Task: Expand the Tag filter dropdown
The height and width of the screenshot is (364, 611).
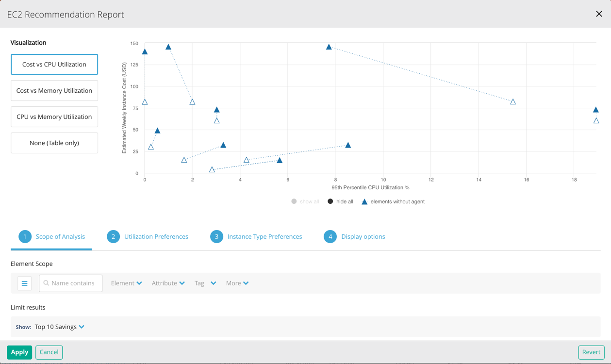Action: 205,283
